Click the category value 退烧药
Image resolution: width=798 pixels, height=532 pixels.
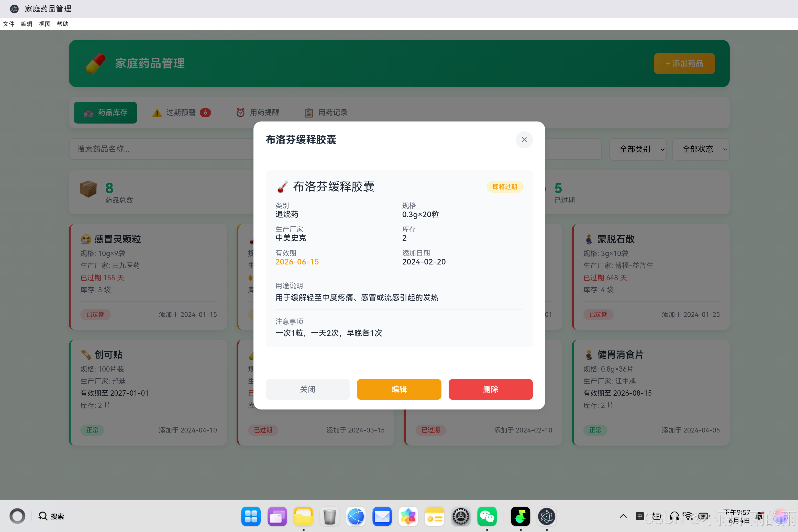(x=287, y=214)
